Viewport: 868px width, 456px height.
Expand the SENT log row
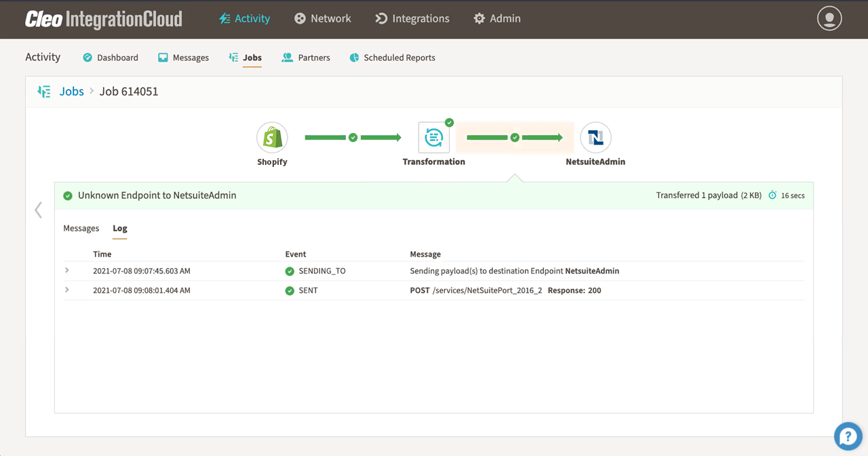point(66,290)
